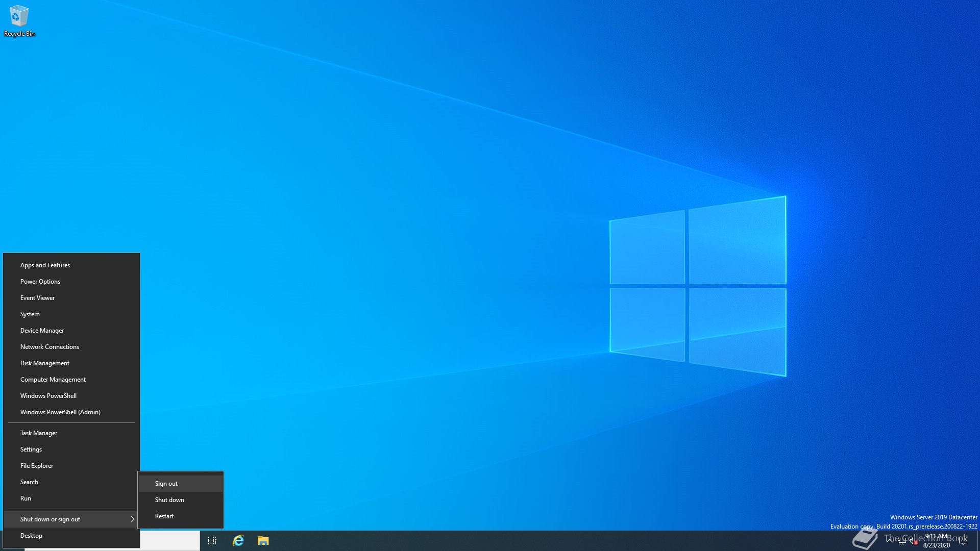Open Task Manager
Screen dimensions: 980x551
click(x=71, y=433)
